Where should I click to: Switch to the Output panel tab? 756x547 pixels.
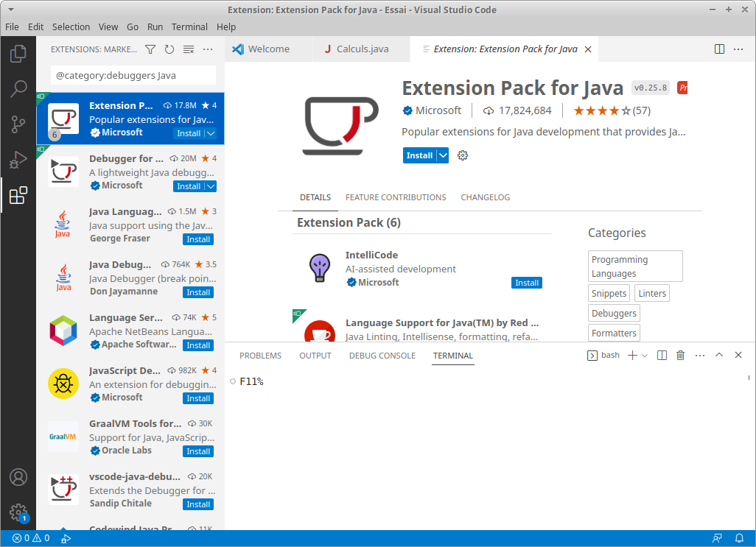point(315,356)
